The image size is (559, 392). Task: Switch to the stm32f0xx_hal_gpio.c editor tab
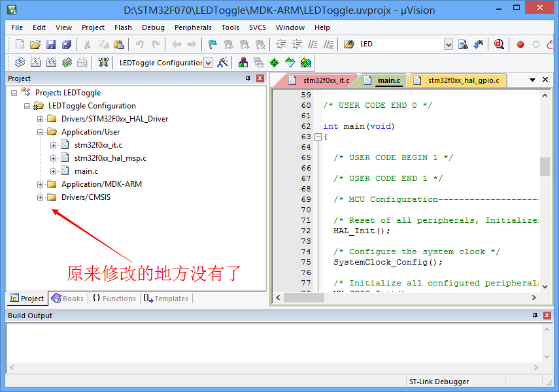point(458,80)
